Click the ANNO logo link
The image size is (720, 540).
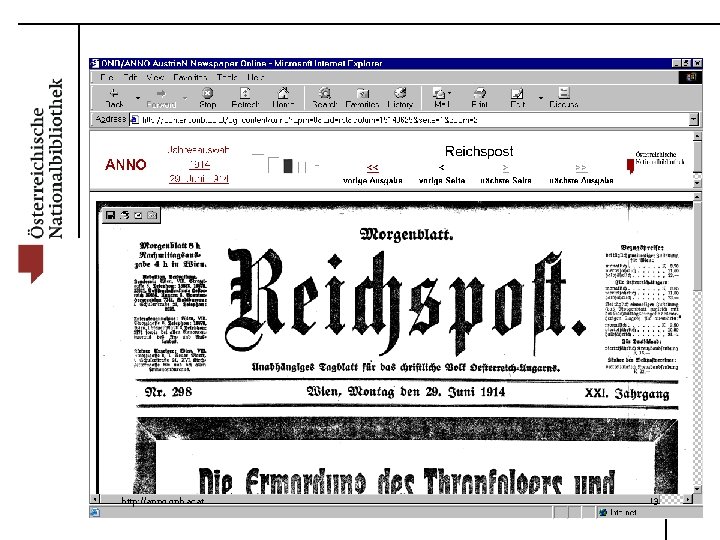click(x=125, y=164)
